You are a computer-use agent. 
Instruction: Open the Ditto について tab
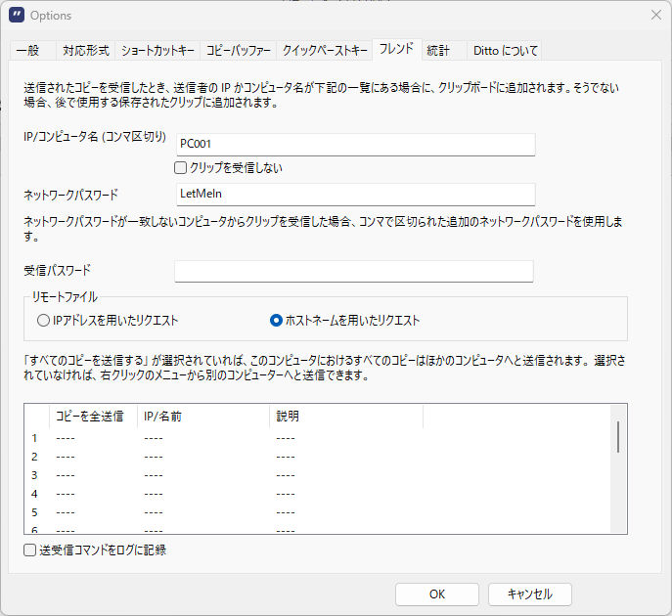(x=505, y=51)
